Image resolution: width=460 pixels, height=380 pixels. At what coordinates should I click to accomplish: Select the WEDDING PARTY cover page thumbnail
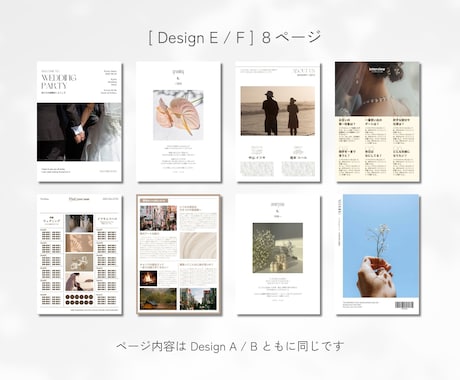(x=79, y=122)
